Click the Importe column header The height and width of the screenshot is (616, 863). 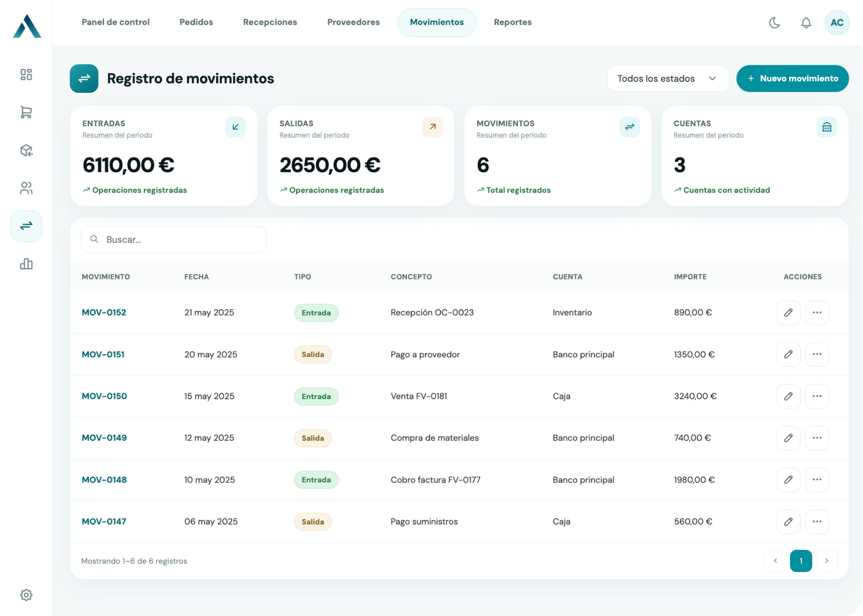(x=690, y=277)
